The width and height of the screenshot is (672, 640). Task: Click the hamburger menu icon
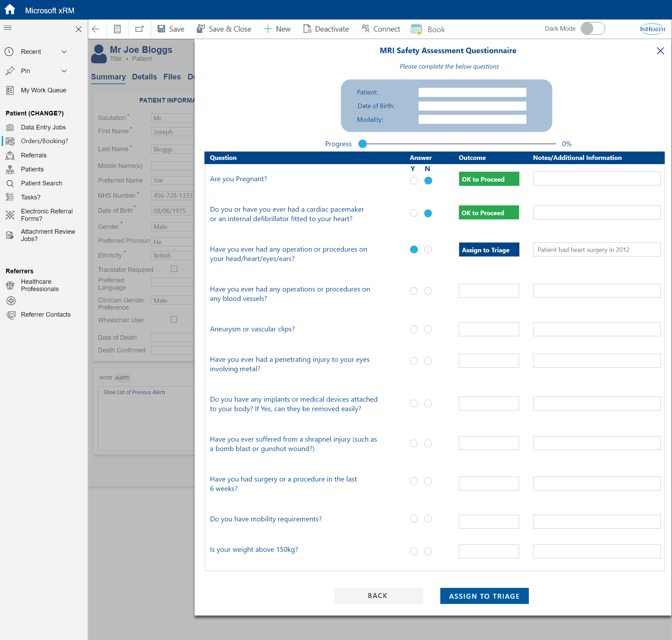click(x=8, y=28)
